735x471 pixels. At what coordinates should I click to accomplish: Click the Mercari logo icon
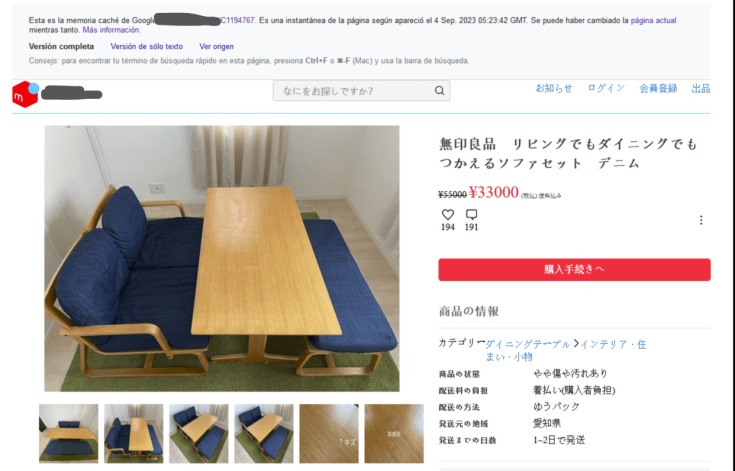tap(25, 94)
